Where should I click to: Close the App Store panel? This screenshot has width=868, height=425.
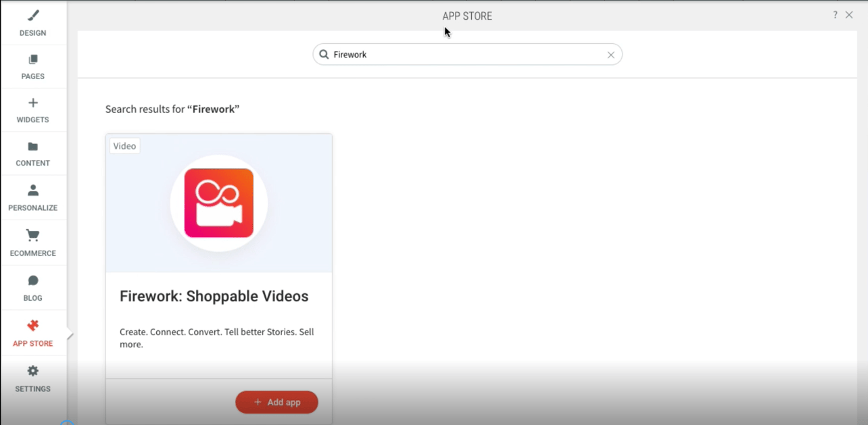pyautogui.click(x=849, y=15)
